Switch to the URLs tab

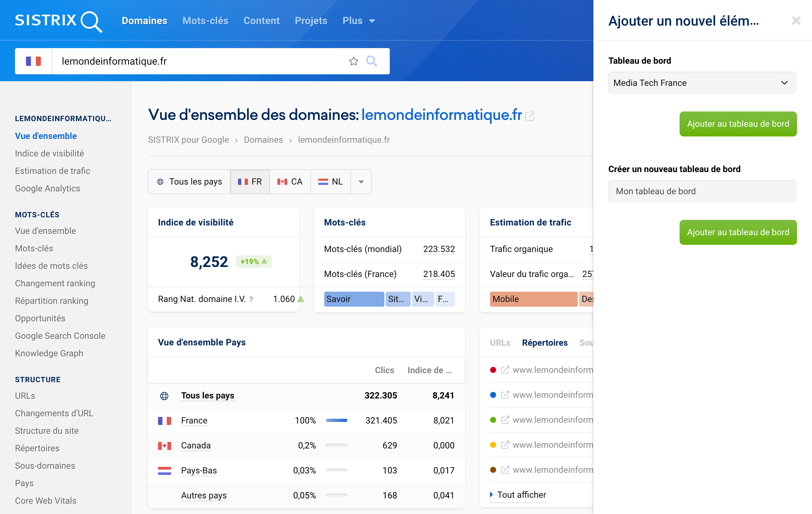500,343
